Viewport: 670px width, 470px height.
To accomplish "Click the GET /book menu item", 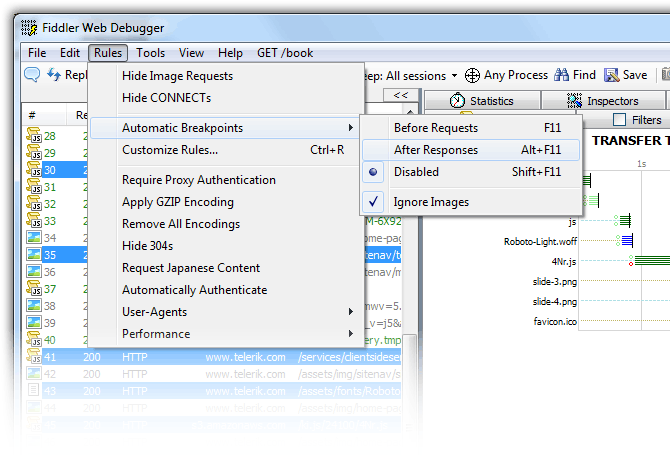I will point(285,53).
